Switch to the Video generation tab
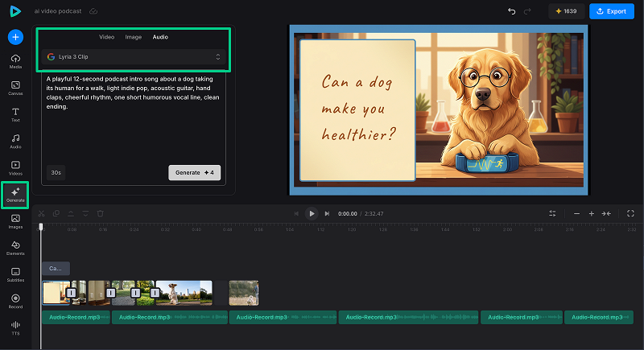 coord(106,37)
